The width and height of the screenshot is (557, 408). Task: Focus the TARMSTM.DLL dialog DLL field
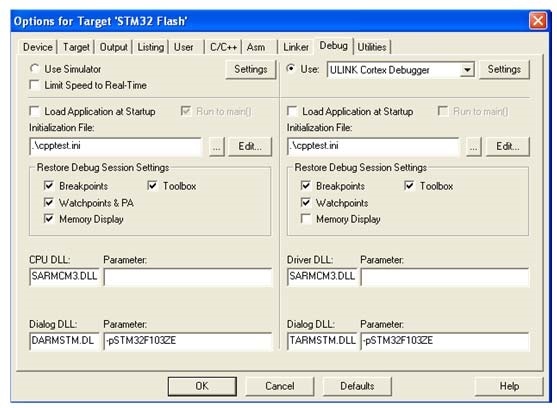click(x=322, y=341)
